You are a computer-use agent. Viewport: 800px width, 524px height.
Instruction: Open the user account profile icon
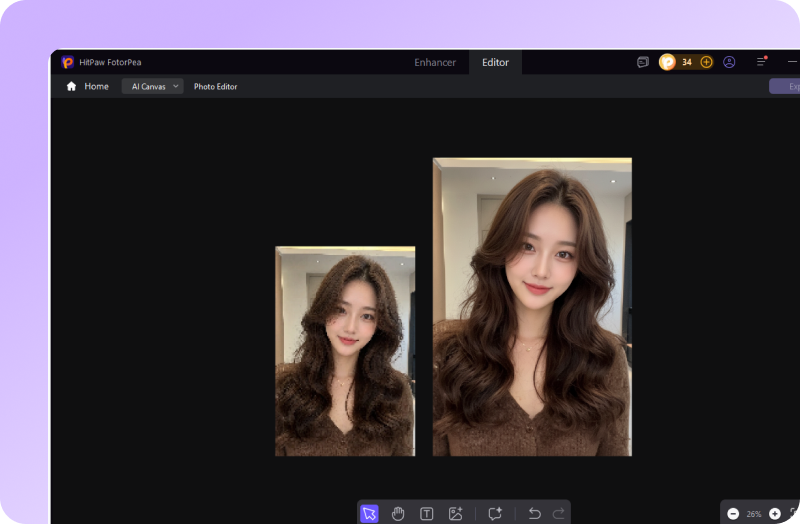click(x=729, y=62)
